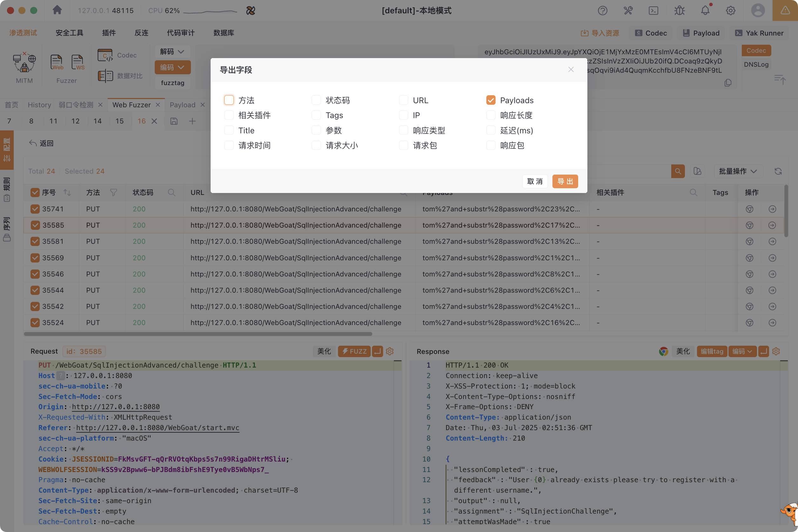Check the 请求包 export field checkbox

(x=403, y=146)
